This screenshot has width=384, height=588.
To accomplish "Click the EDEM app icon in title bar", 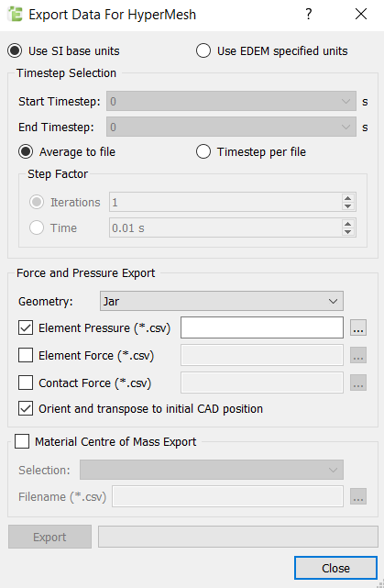I will coord(15,15).
